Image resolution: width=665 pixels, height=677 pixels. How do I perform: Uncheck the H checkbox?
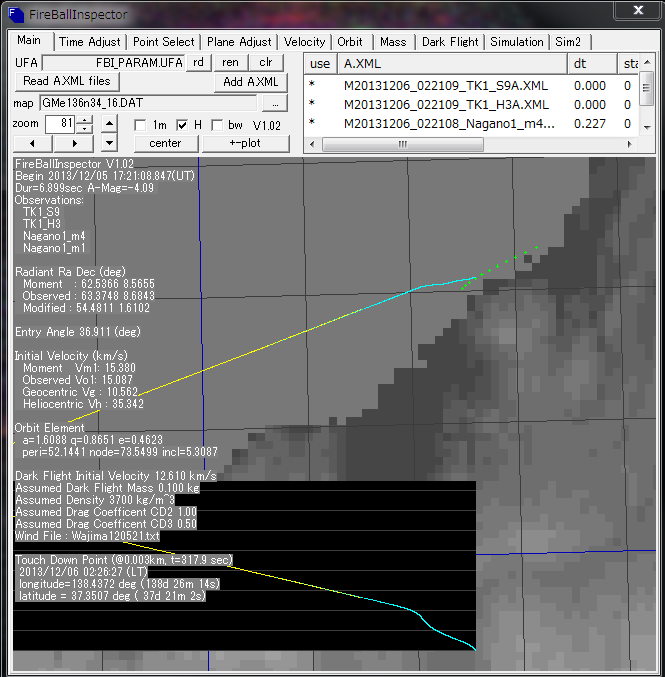pyautogui.click(x=182, y=125)
